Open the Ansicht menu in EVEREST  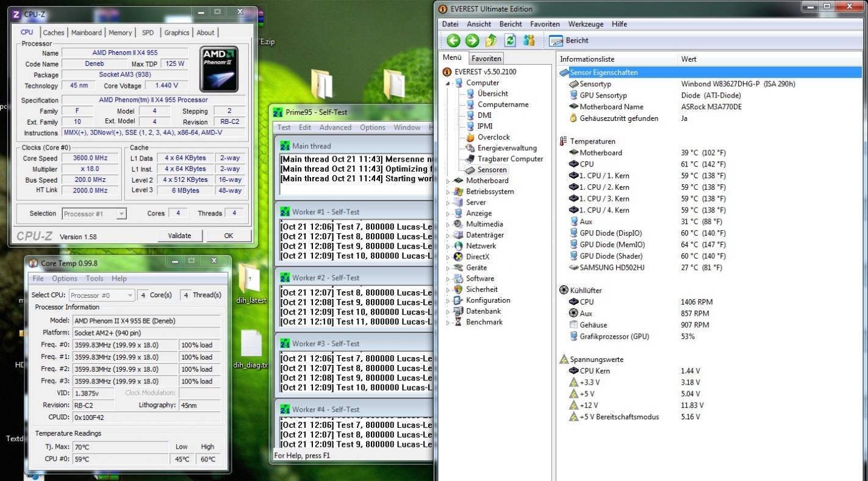click(479, 24)
